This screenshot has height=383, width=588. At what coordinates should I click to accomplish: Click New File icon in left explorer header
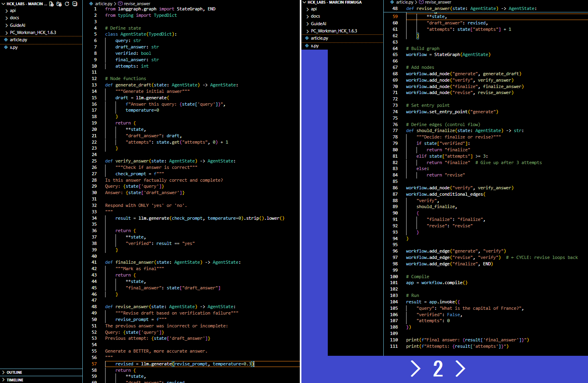(51, 4)
